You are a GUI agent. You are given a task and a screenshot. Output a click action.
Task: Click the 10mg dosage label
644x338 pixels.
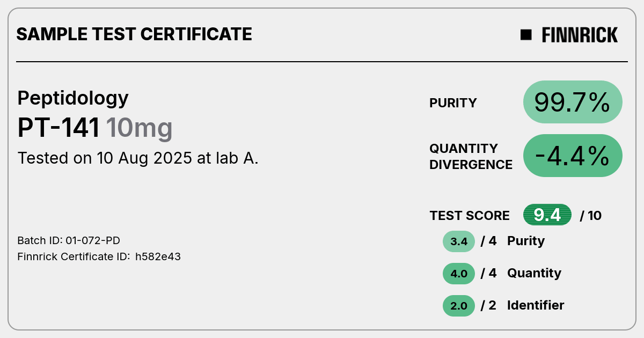click(139, 129)
